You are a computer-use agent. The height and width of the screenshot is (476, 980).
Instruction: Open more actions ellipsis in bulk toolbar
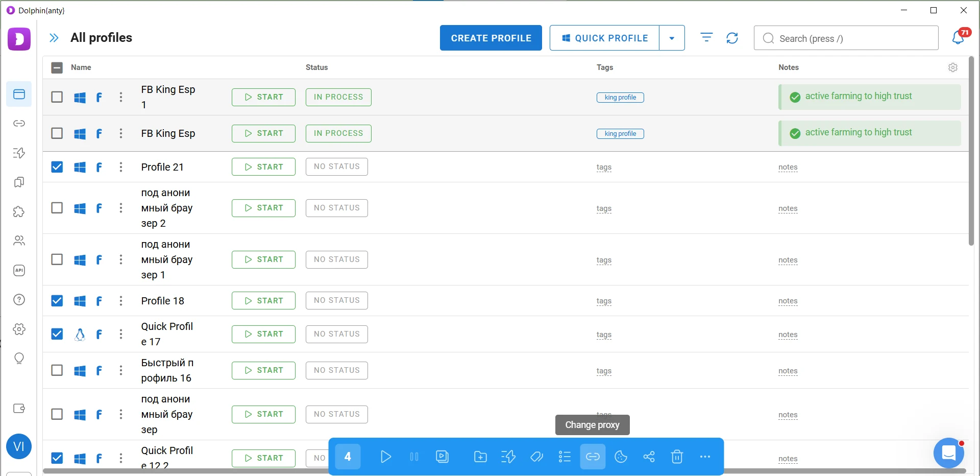click(x=705, y=457)
